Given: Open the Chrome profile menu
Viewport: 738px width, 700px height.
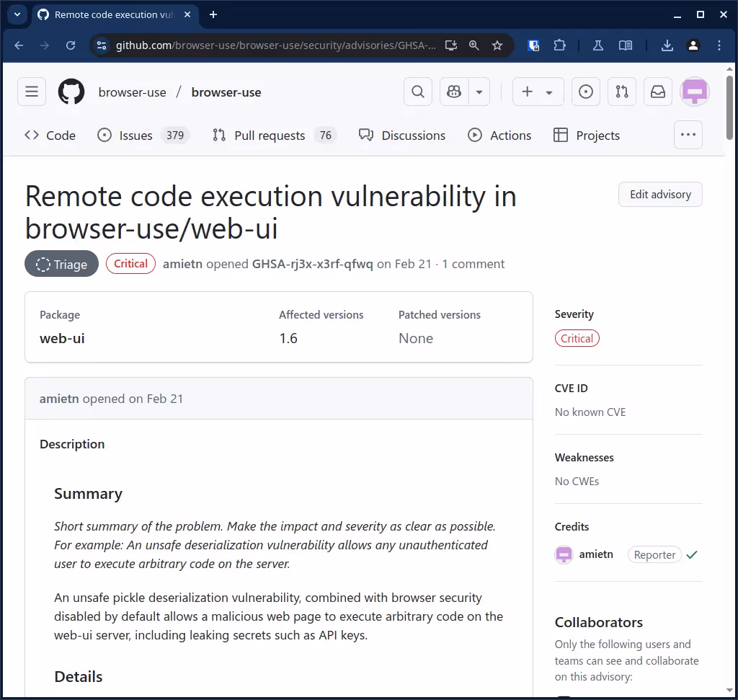Looking at the screenshot, I should (693, 45).
